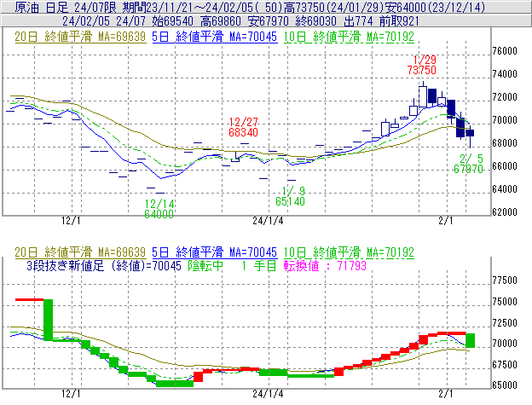The width and height of the screenshot is (532, 405).
Task: Click the 1 手目 count text
Action: 259,266
